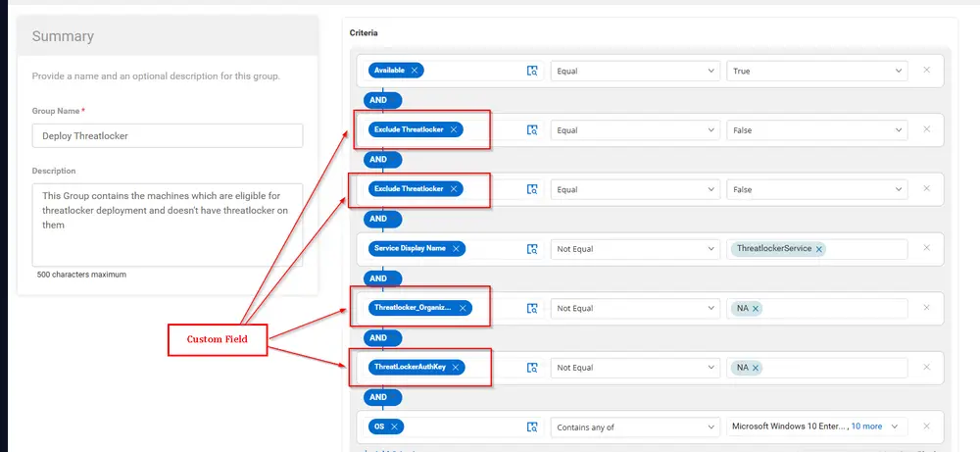Click into the Description text area

click(168, 225)
